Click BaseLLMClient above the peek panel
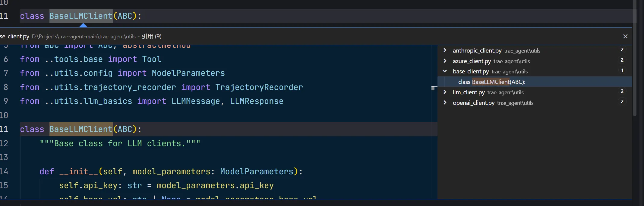 81,16
